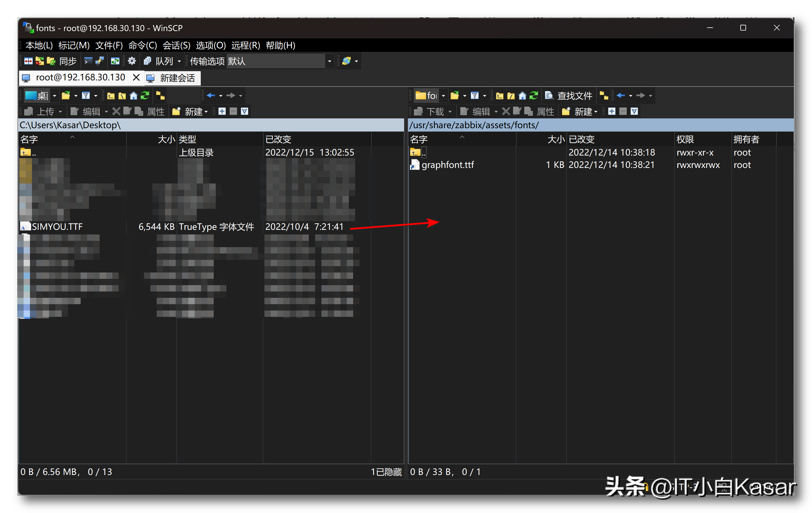
Task: Sort remote panel by 权限 column
Action: 703,139
